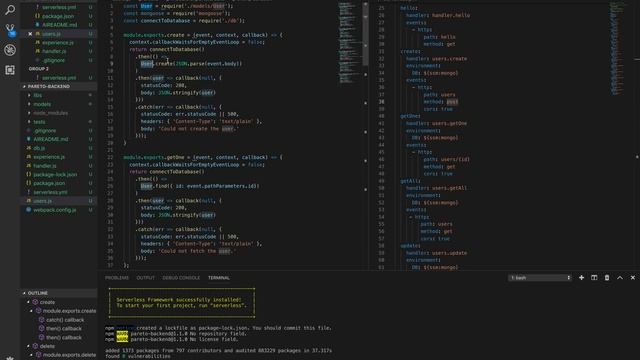
Task: Switch to the DEBUG CONSOLE tab
Action: (x=181, y=278)
